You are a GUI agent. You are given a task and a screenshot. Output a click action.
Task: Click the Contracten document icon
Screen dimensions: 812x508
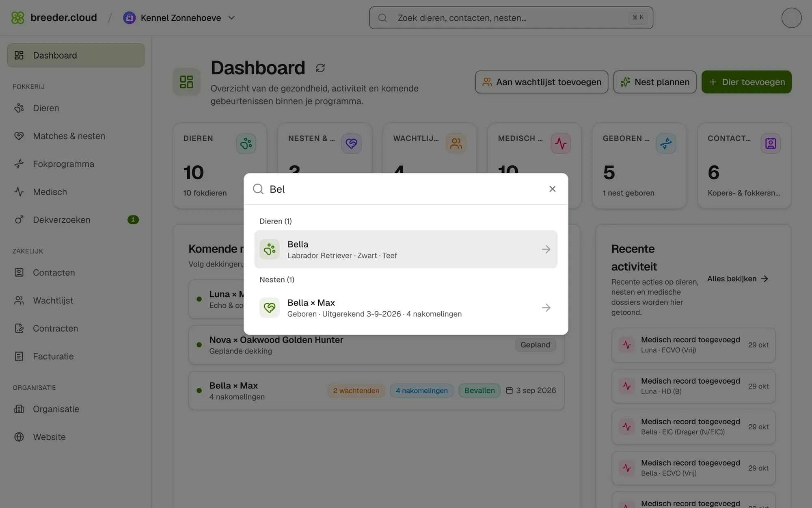click(19, 328)
